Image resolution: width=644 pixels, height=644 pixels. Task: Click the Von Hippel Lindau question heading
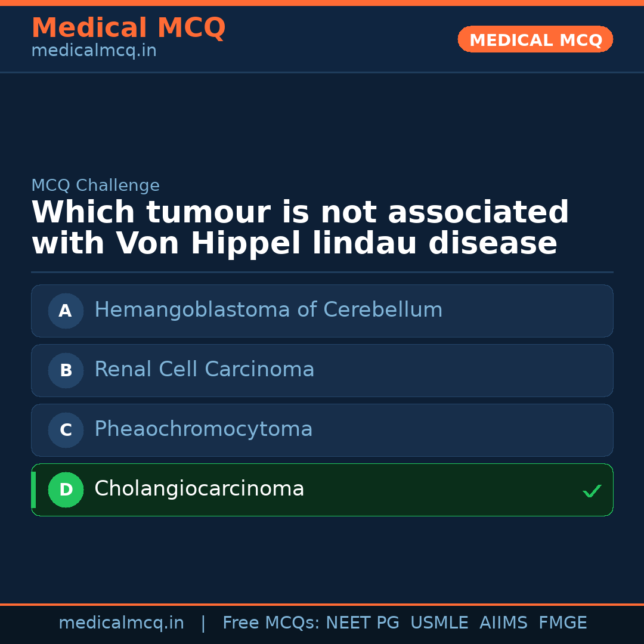(x=300, y=228)
